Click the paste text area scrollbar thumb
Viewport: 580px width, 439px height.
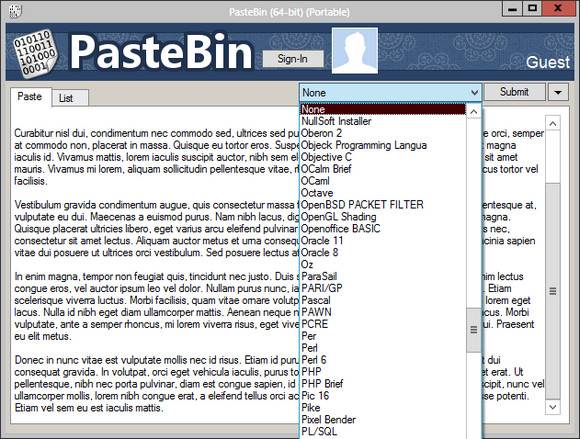553,291
